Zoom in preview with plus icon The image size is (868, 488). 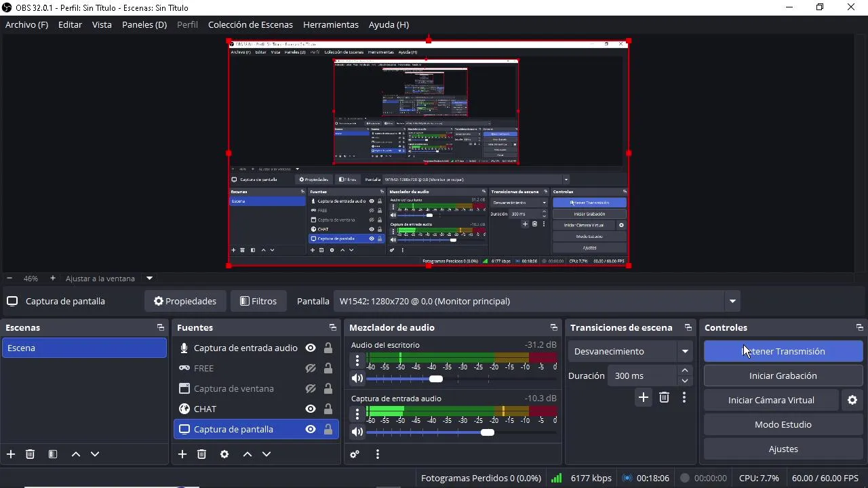(53, 278)
